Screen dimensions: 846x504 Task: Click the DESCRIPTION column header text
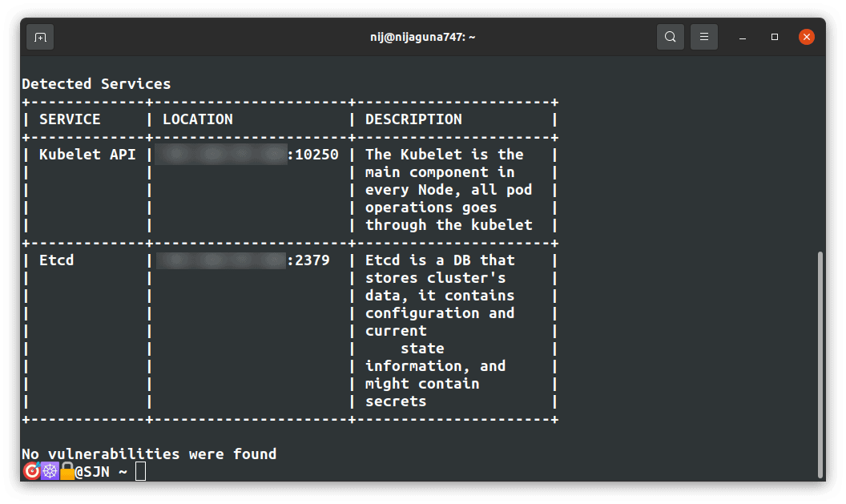click(413, 119)
